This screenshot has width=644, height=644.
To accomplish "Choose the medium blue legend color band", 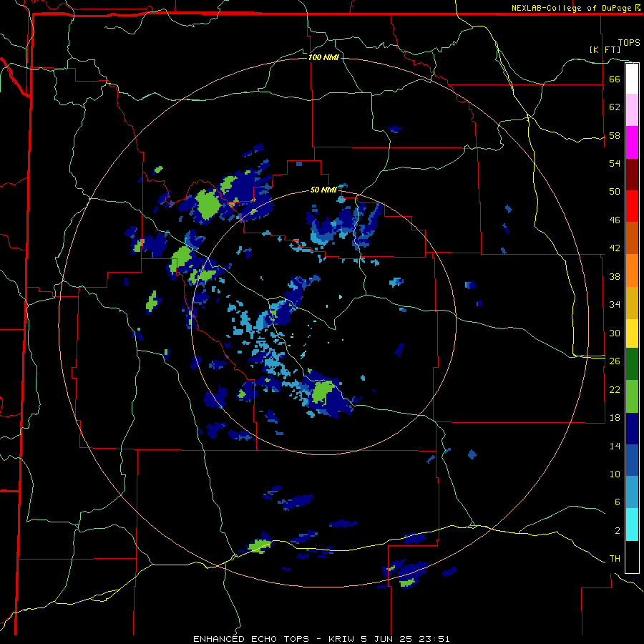I will 632,460.
